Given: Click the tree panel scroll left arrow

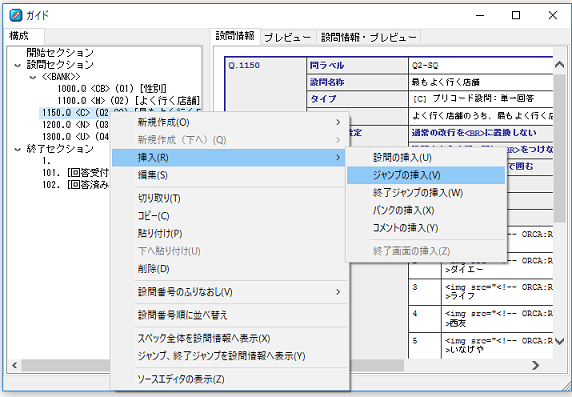Looking at the screenshot, I should tap(15, 365).
